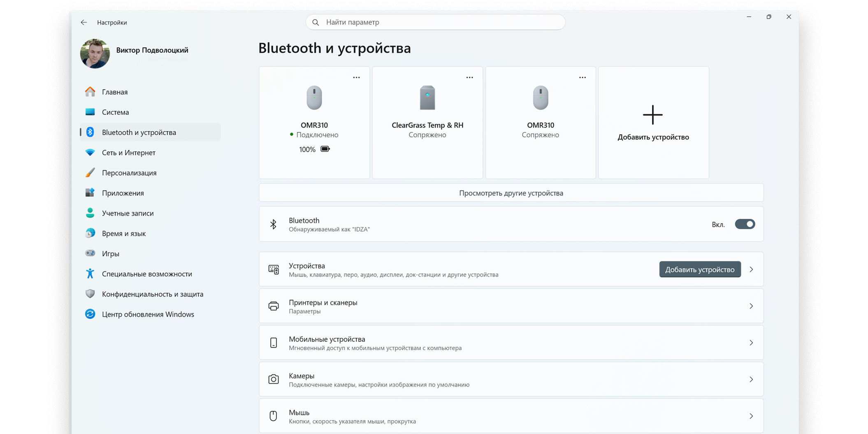This screenshot has height=434, width=868.
Task: Click Просмотреть другие устройства button
Action: pos(511,193)
